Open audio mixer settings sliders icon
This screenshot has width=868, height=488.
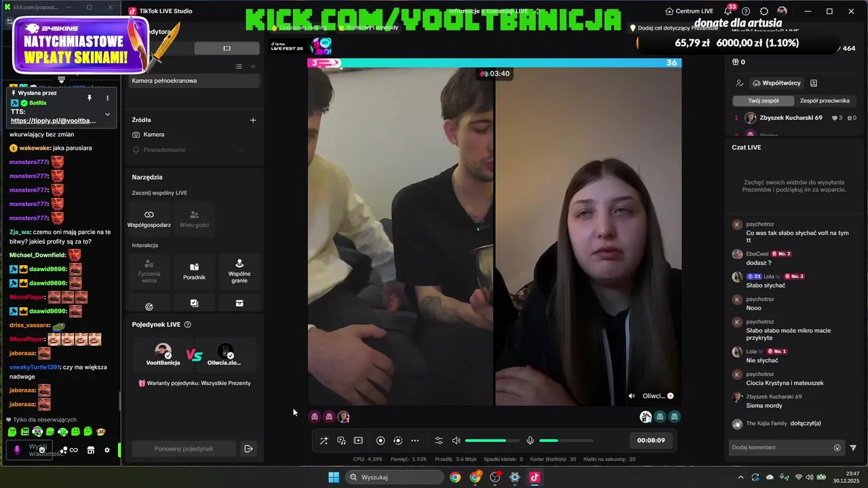[x=439, y=441]
